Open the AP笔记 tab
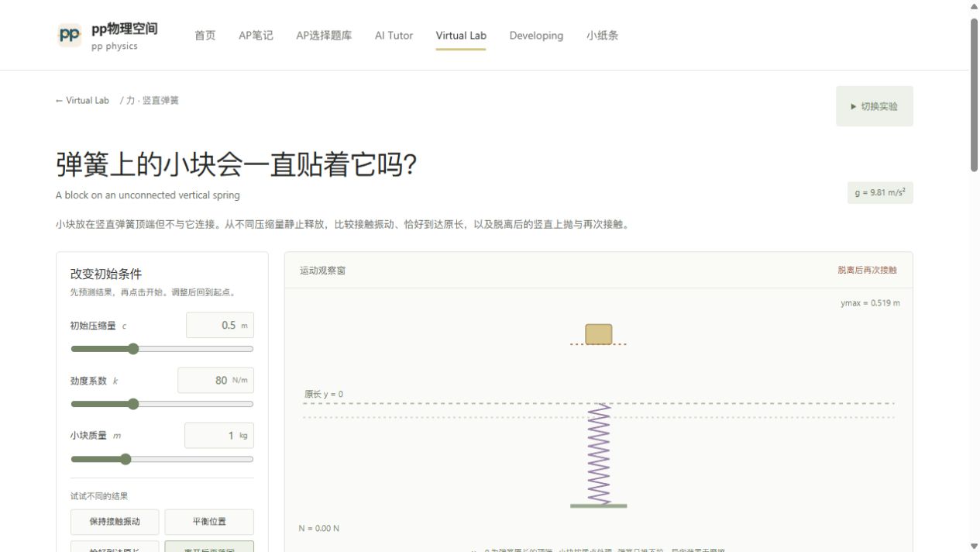The height and width of the screenshot is (552, 980). pos(256,36)
